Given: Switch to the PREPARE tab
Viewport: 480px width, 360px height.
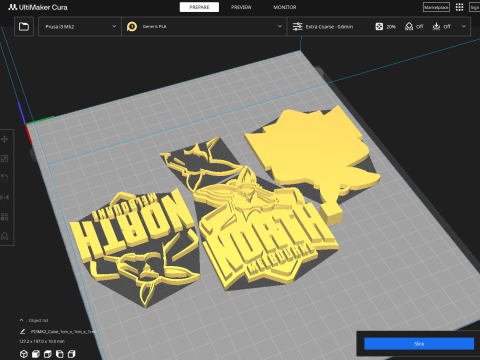Looking at the screenshot, I should point(199,7).
